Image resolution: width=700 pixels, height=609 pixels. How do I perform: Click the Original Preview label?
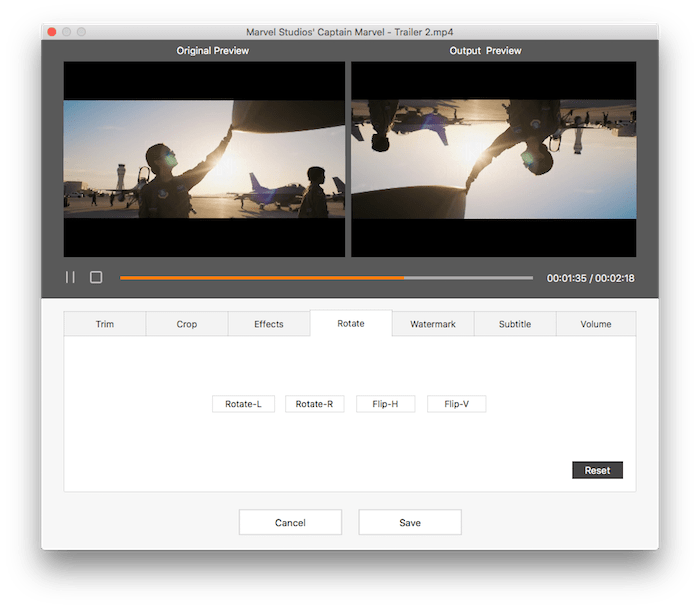pyautogui.click(x=212, y=50)
